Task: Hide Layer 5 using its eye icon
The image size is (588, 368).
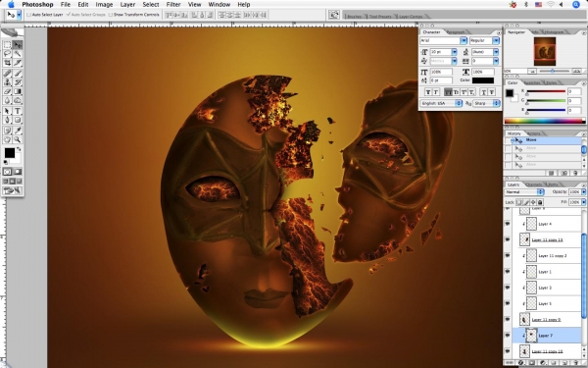Action: (508, 303)
